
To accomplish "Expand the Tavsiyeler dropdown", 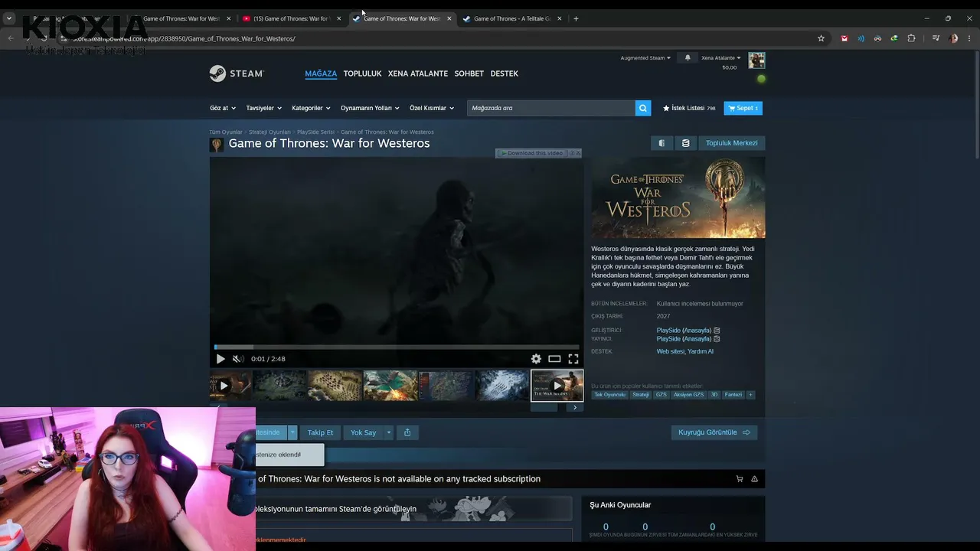I will 264,108.
